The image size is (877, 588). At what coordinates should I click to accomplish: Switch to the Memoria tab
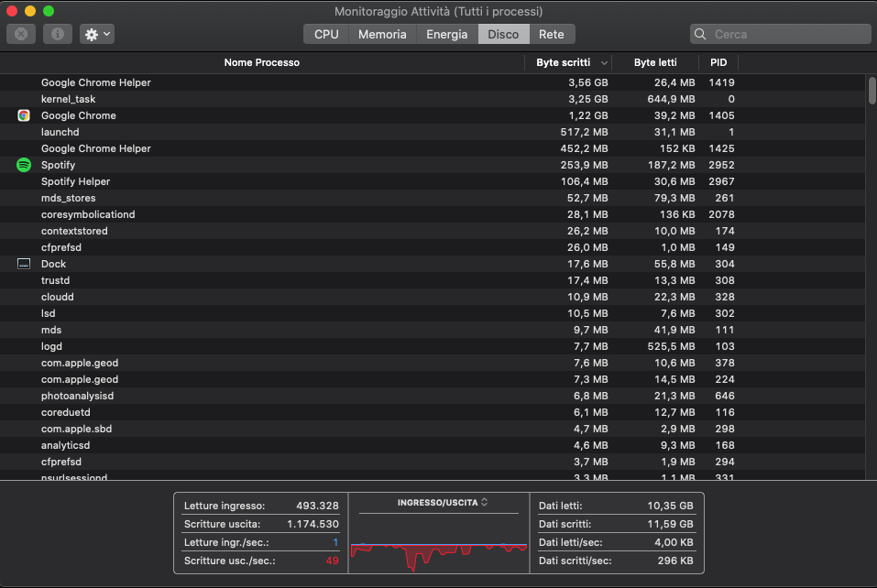pos(382,34)
